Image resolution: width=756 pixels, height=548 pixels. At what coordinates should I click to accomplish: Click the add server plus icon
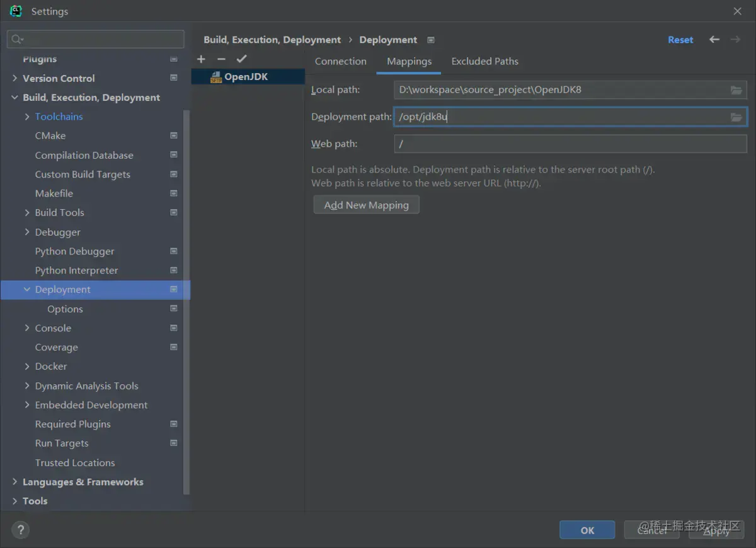pos(201,59)
